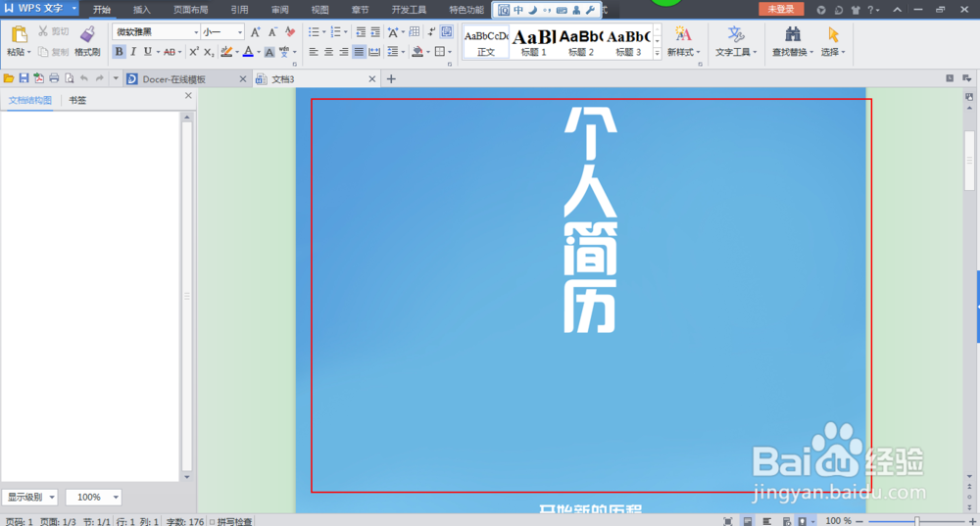Save document with the floppy disk icon

(x=24, y=78)
